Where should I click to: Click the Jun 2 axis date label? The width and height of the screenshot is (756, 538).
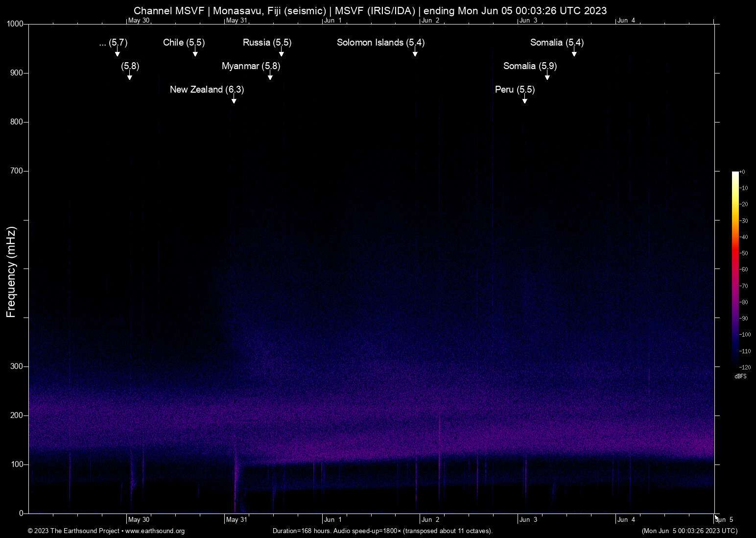point(431,519)
